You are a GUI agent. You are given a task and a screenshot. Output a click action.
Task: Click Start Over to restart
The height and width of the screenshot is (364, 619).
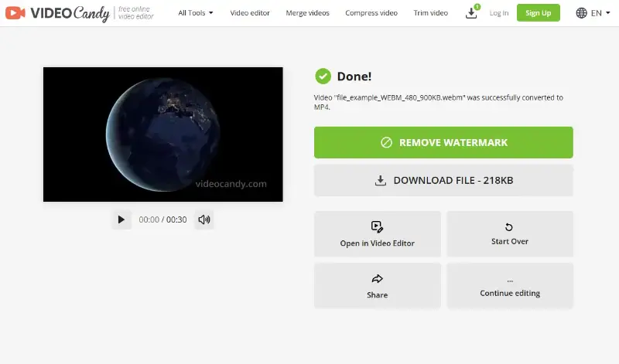[509, 234]
